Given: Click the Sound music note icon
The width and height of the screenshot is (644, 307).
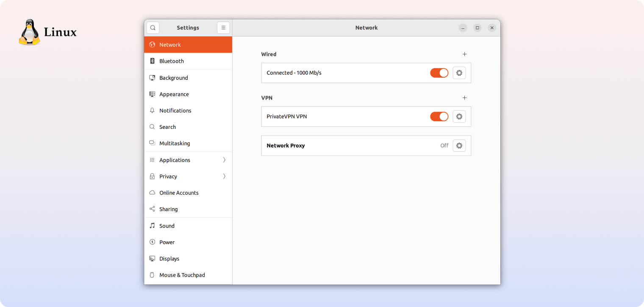Looking at the screenshot, I should 153,225.
